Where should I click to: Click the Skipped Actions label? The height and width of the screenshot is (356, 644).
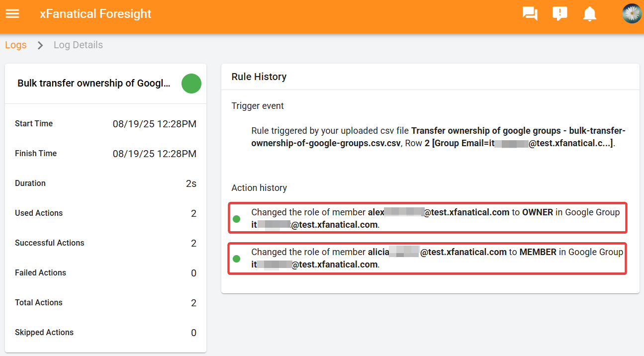[x=44, y=333]
